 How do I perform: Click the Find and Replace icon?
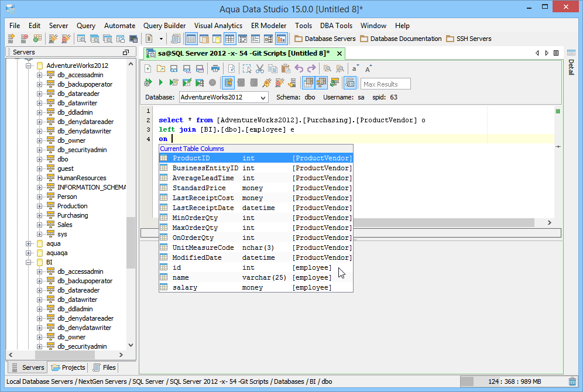coord(340,68)
